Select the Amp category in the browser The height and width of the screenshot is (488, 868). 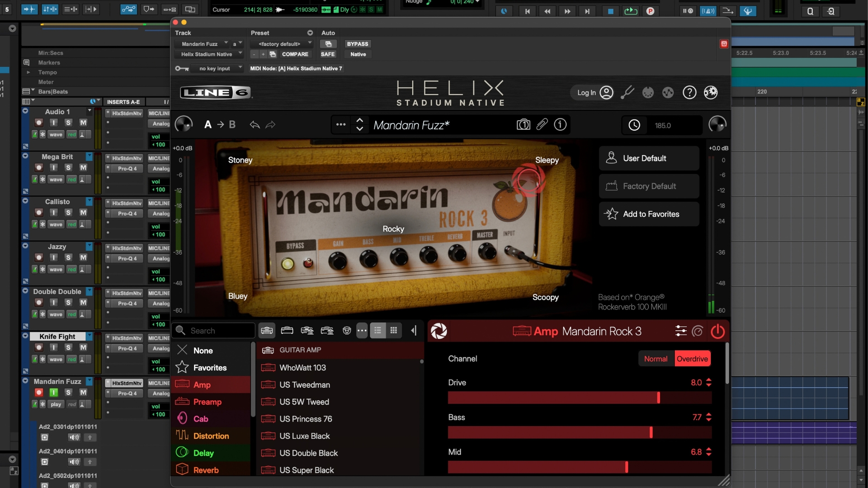tap(211, 385)
